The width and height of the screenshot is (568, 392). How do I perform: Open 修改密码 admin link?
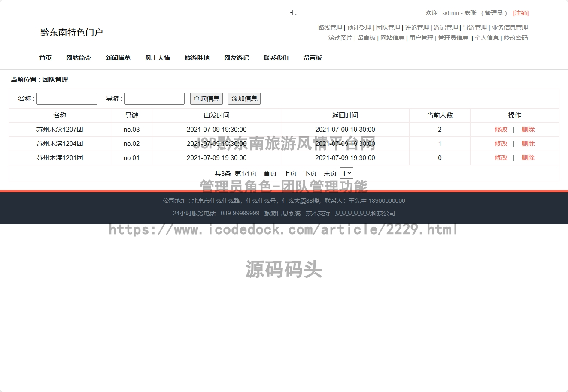coord(516,38)
